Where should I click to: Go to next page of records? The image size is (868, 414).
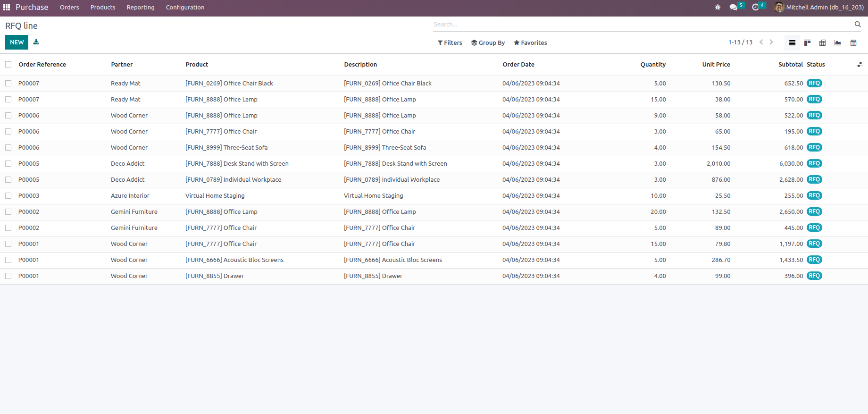click(x=771, y=42)
